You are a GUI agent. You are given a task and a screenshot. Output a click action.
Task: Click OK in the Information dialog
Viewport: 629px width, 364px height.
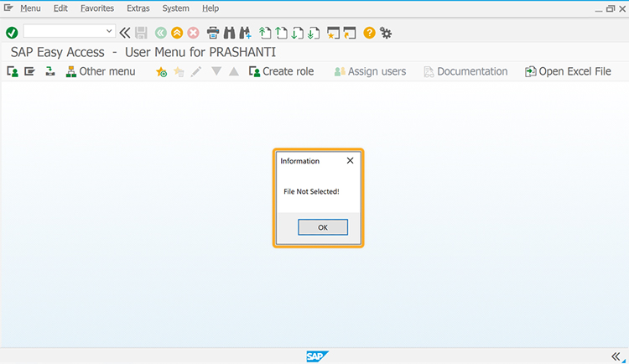point(323,227)
